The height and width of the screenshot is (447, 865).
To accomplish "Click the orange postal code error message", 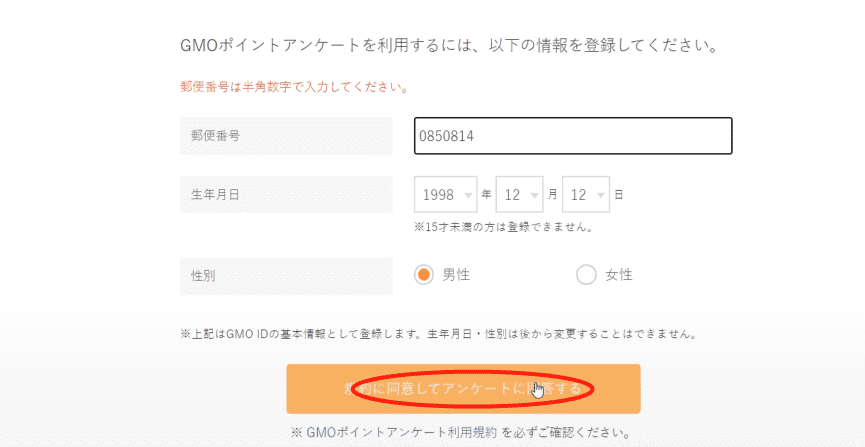I will click(294, 87).
